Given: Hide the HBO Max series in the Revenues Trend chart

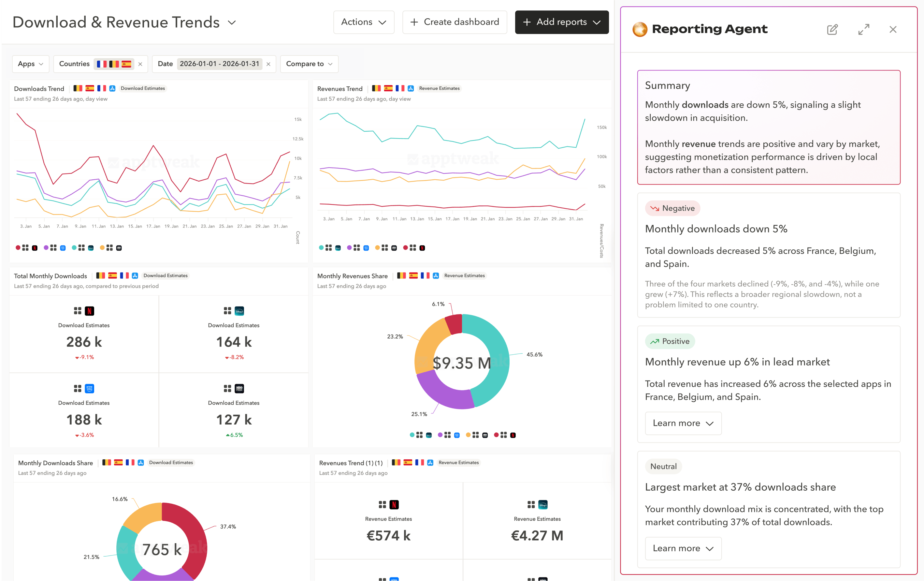Looking at the screenshot, I should tap(394, 248).
